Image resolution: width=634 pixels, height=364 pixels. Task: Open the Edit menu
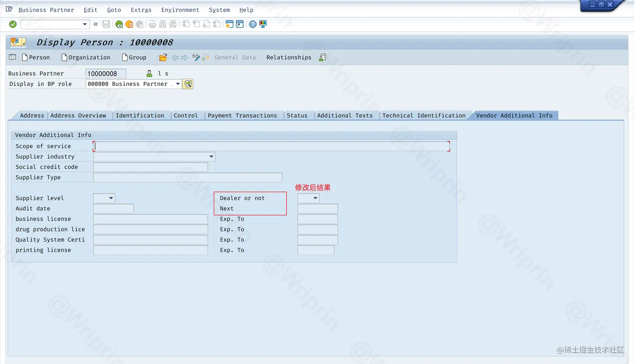(x=91, y=10)
